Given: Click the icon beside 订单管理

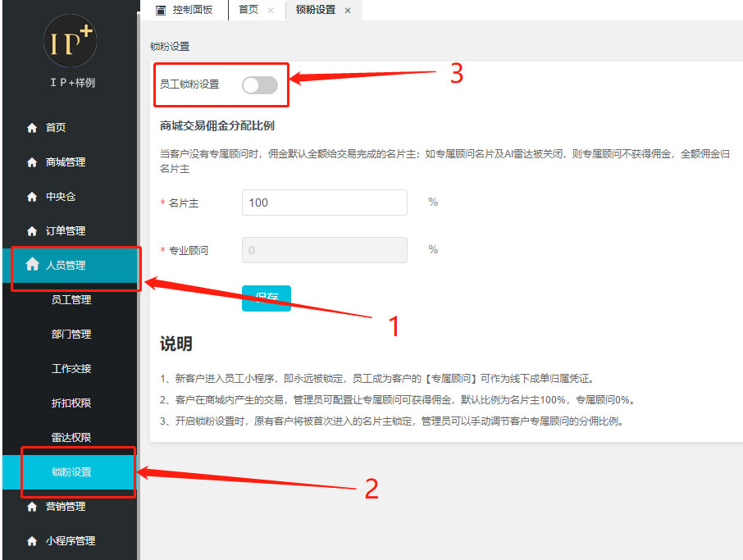Looking at the screenshot, I should 32,231.
